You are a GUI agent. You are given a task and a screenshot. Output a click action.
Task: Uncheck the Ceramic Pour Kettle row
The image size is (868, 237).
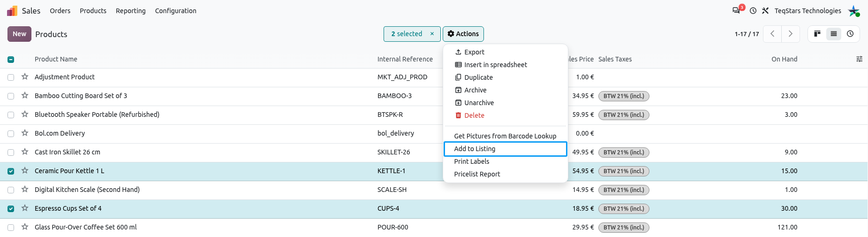tap(11, 171)
